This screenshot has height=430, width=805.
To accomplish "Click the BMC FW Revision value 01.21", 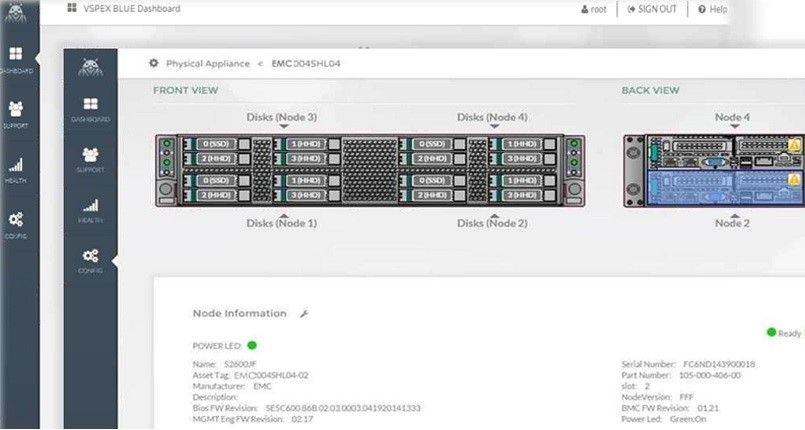I will 708,408.
